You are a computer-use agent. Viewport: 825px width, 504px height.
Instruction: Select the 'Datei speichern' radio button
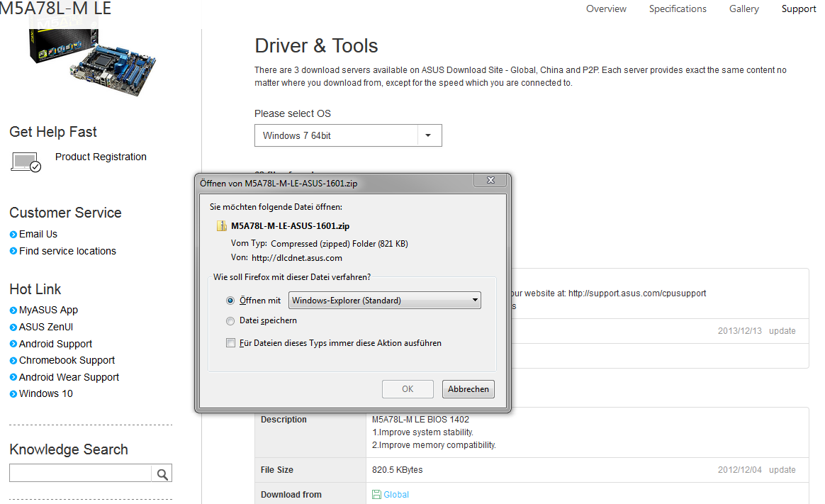pyautogui.click(x=230, y=321)
